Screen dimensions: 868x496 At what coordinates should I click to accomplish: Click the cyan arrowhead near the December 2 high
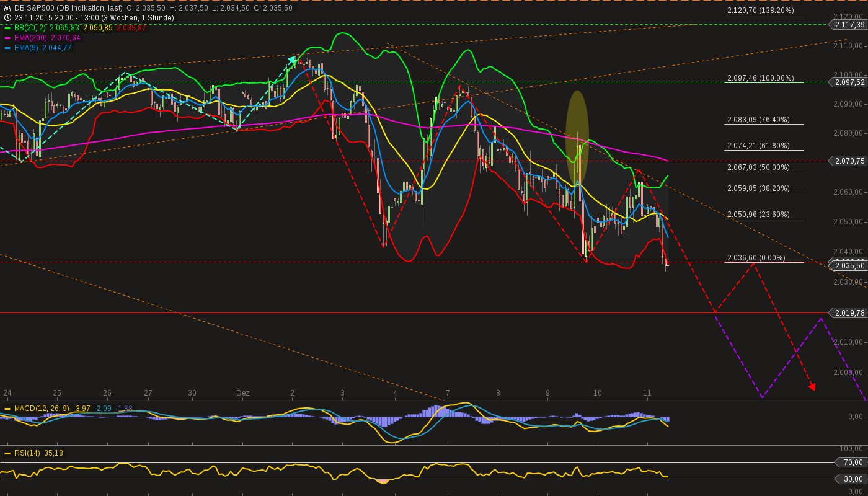point(292,60)
